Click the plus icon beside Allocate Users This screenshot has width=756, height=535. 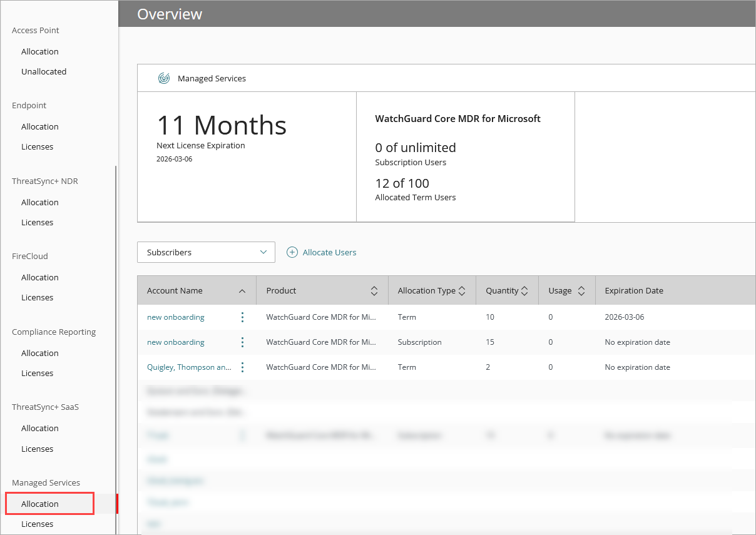tap(292, 252)
